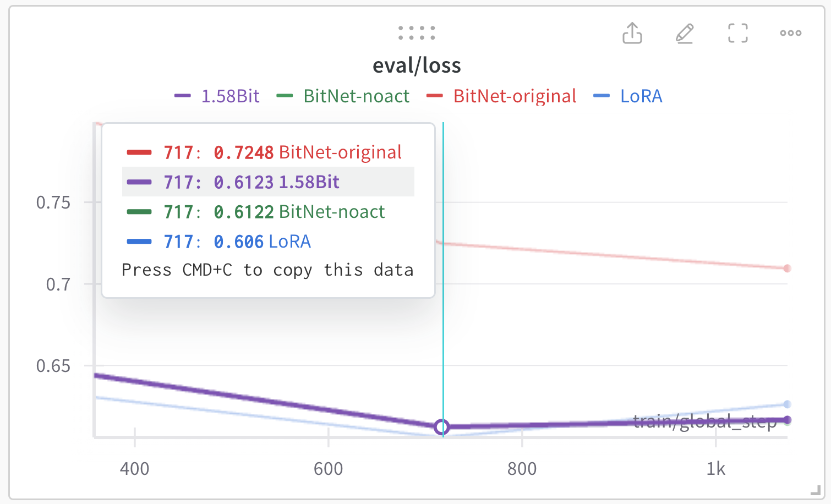Click the highlighted purple data point circle
Image resolution: width=831 pixels, height=504 pixels.
click(x=441, y=427)
